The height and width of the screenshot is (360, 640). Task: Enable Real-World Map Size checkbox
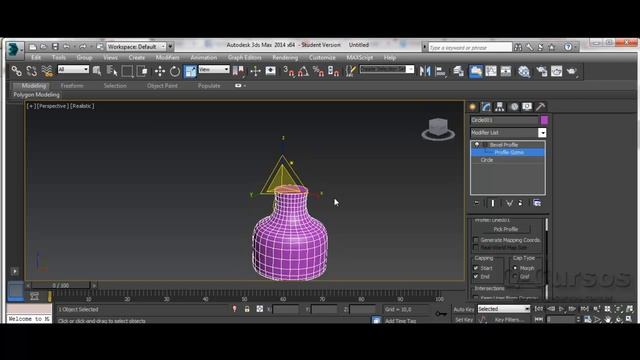coord(476,247)
